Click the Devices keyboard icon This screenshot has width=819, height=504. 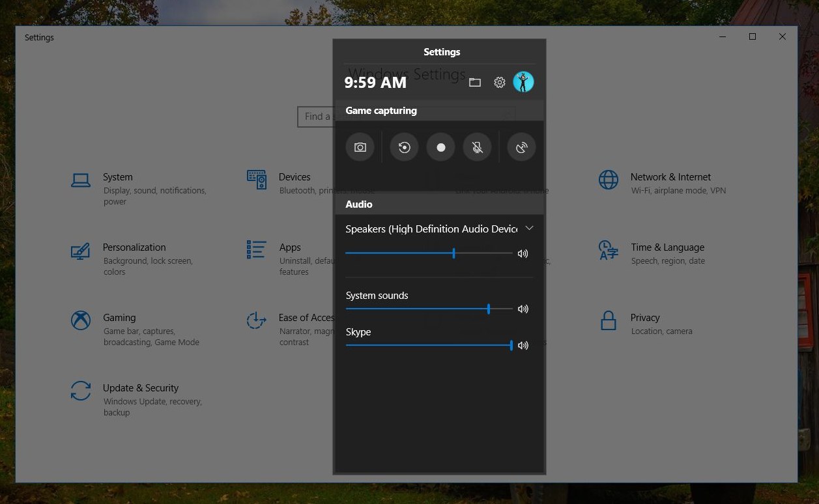(x=257, y=180)
